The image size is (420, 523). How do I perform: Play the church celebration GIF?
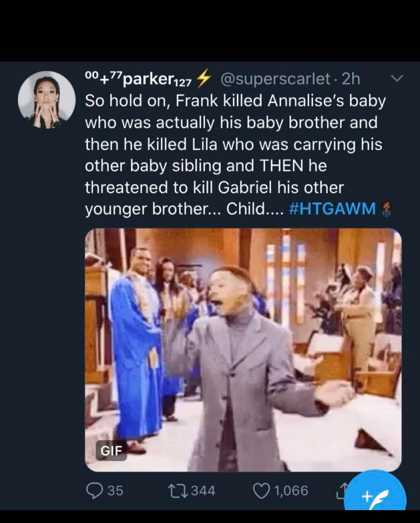click(x=243, y=350)
